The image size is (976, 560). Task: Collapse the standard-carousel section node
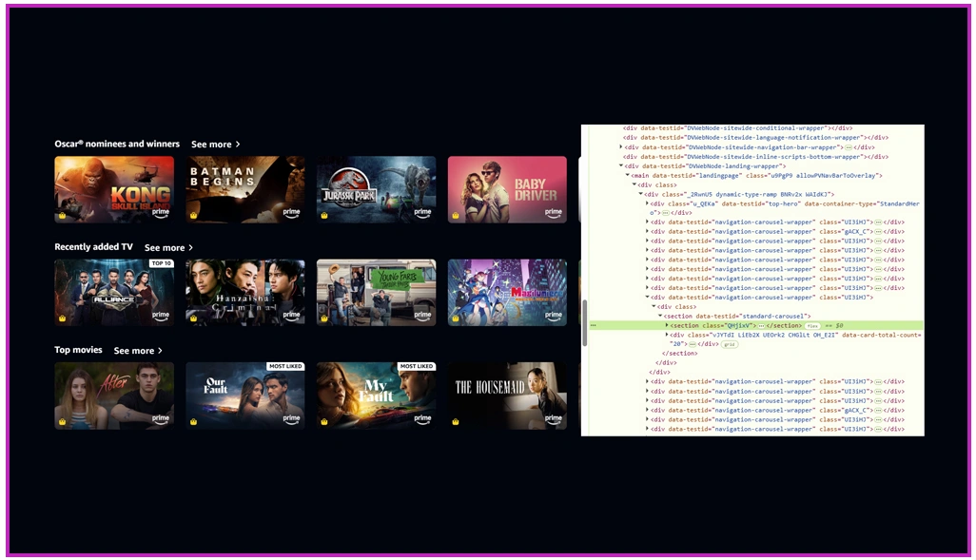pos(660,316)
